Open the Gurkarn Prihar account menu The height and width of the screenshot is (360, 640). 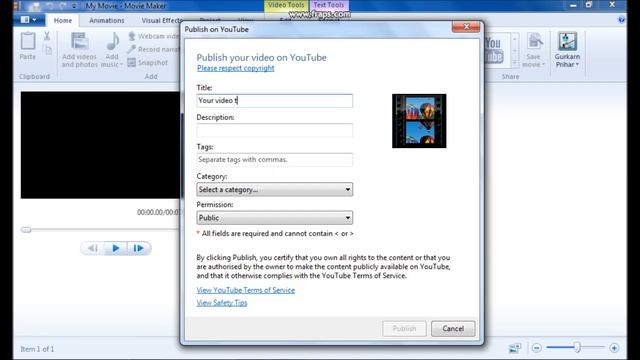pyautogui.click(x=567, y=50)
